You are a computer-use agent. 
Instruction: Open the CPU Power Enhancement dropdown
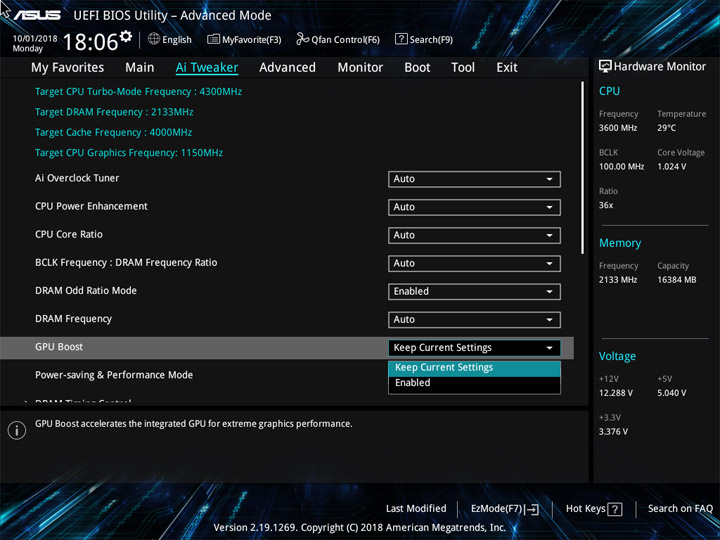tap(474, 207)
